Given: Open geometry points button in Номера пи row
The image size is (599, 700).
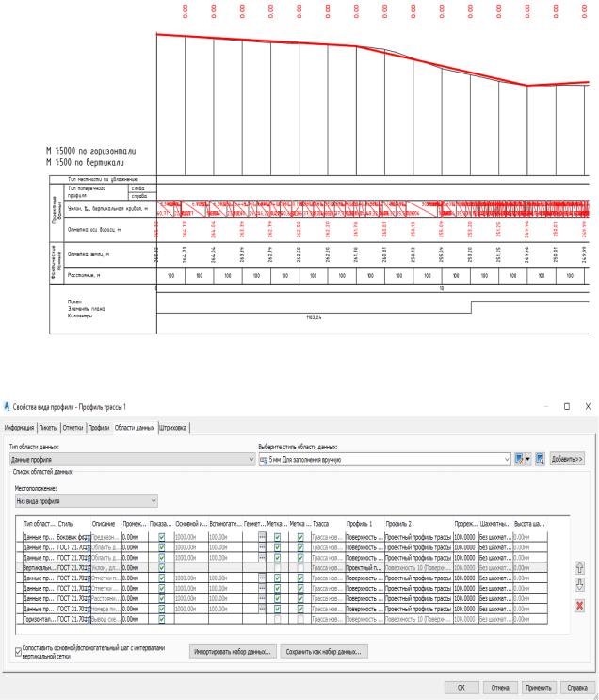Looking at the screenshot, I should tap(262, 609).
